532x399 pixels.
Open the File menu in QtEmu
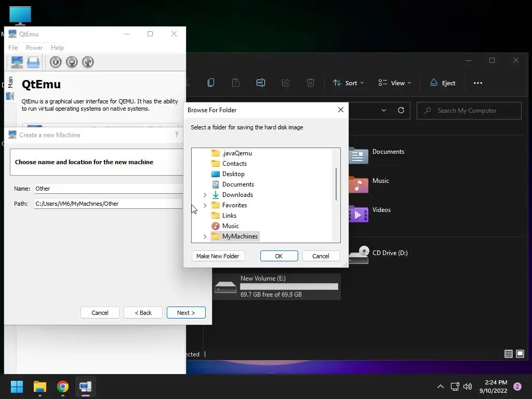coord(13,48)
